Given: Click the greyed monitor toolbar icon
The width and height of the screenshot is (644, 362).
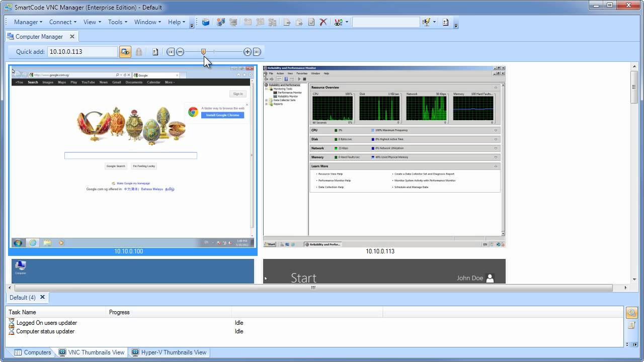Looking at the screenshot, I should (x=233, y=22).
